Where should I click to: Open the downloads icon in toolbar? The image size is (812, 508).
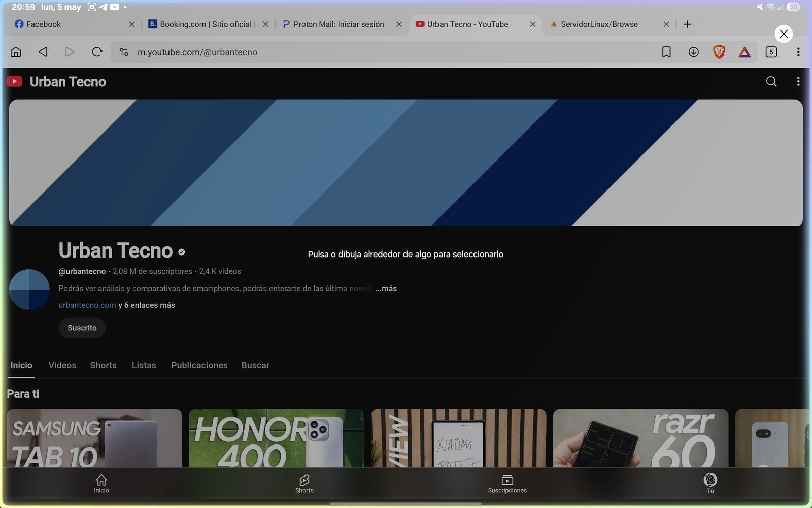coord(693,52)
